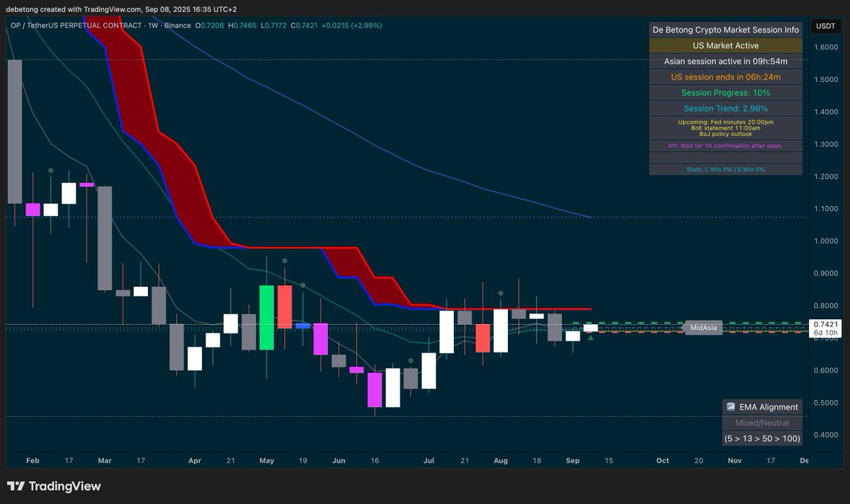Viewport: 850px width, 504px height.
Task: Click the Stats L Win 0% row
Action: 725,169
